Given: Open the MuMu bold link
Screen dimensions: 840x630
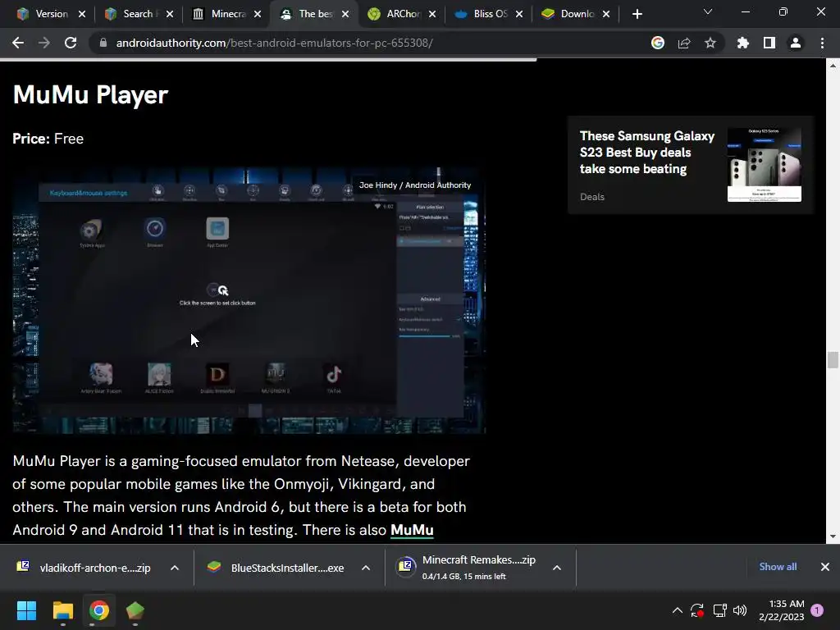Looking at the screenshot, I should 412,530.
